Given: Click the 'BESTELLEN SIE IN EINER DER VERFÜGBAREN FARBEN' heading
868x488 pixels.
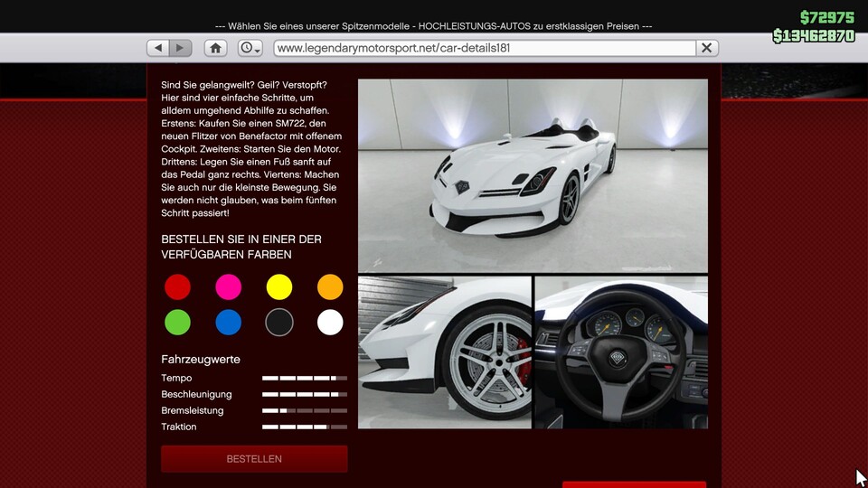Looking at the screenshot, I should click(x=241, y=247).
